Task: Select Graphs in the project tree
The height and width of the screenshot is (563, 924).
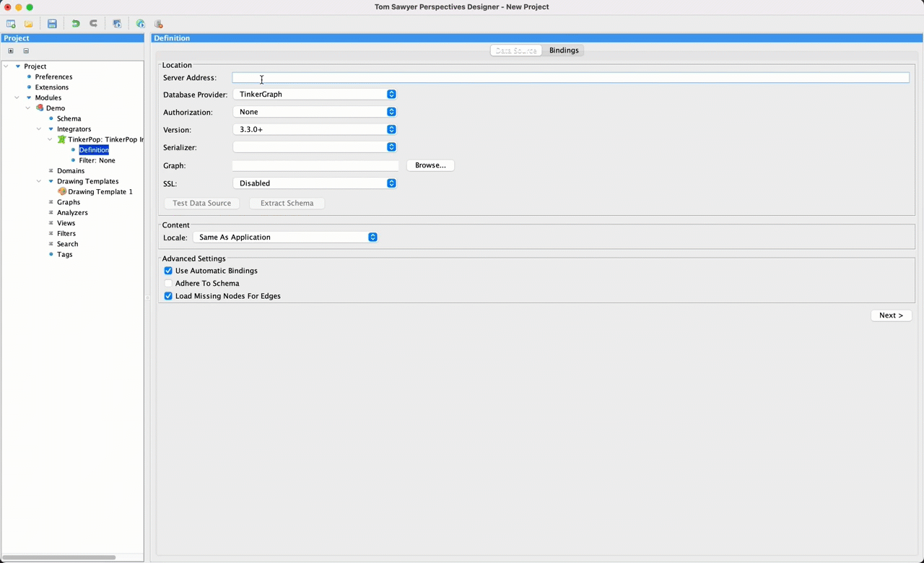Action: 69,203
